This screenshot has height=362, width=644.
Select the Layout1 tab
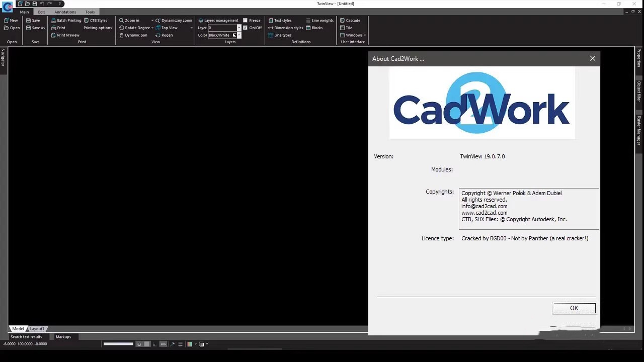(x=37, y=329)
